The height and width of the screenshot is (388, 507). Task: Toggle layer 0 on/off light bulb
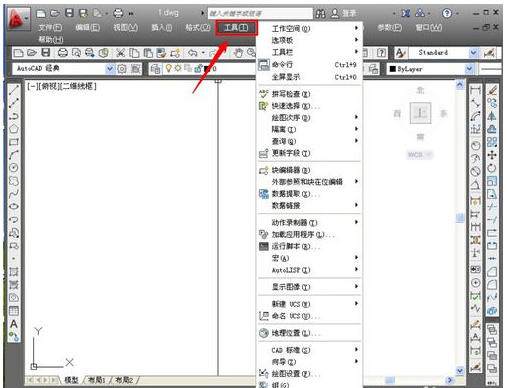169,68
